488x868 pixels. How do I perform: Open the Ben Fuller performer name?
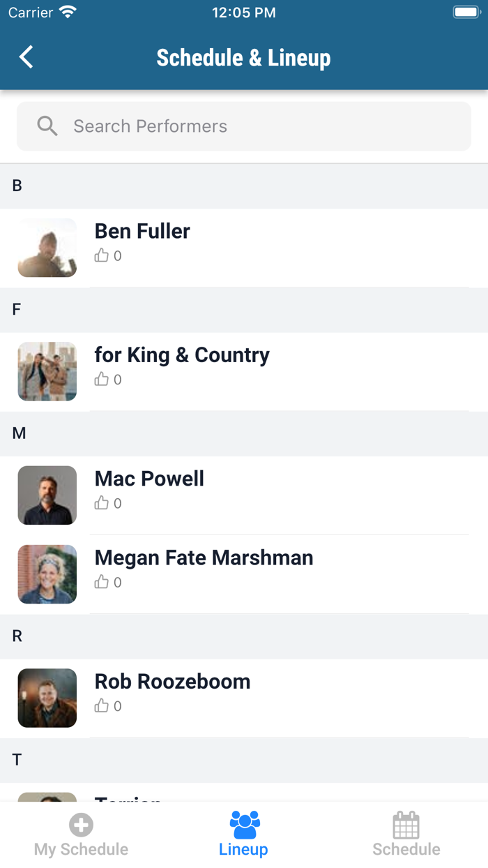(142, 231)
